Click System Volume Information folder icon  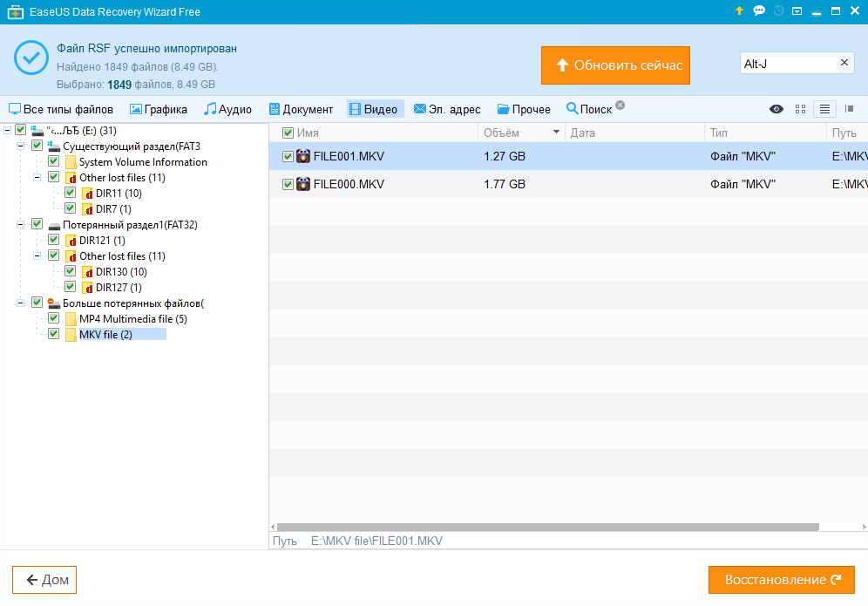[x=71, y=162]
